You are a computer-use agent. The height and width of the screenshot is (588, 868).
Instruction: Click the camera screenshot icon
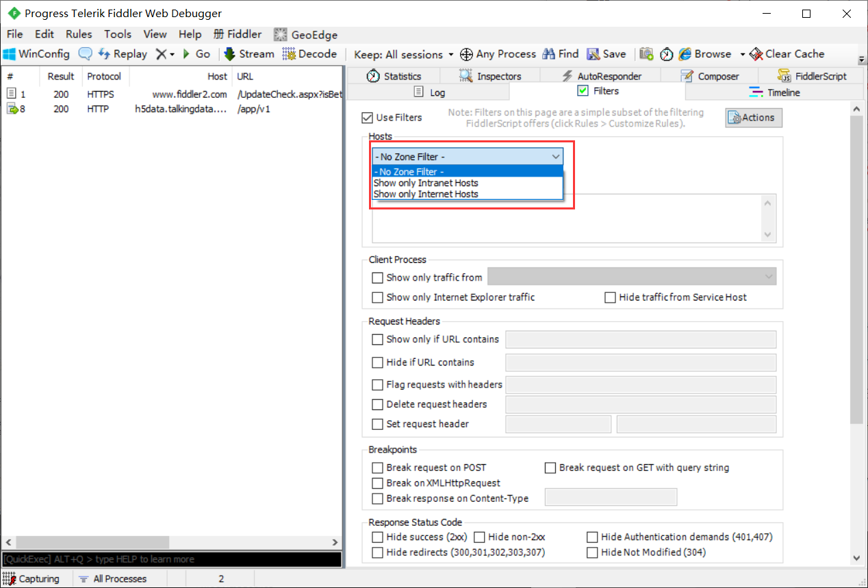646,54
